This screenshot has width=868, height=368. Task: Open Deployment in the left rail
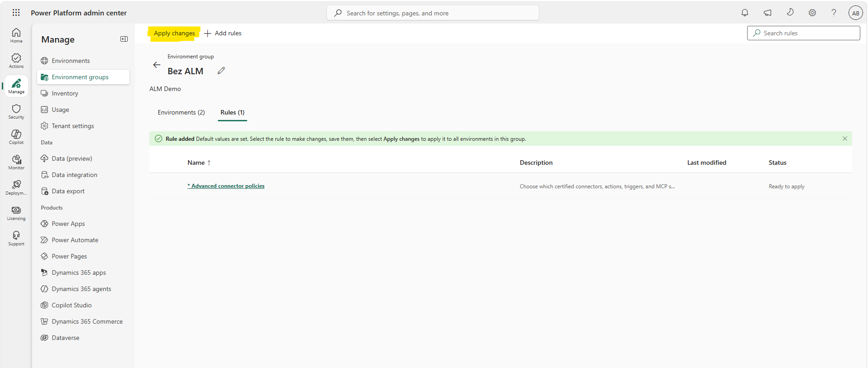(x=16, y=187)
